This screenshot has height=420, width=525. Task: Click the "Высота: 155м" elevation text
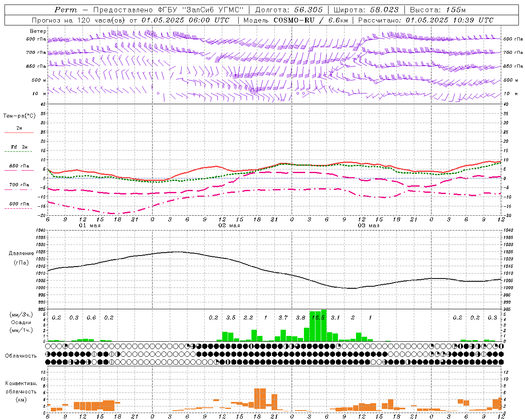[x=438, y=10]
